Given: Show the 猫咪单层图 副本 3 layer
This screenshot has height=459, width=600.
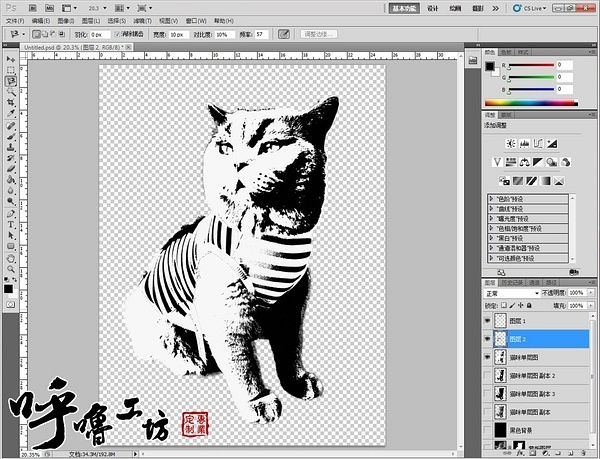Looking at the screenshot, I should pyautogui.click(x=488, y=394).
